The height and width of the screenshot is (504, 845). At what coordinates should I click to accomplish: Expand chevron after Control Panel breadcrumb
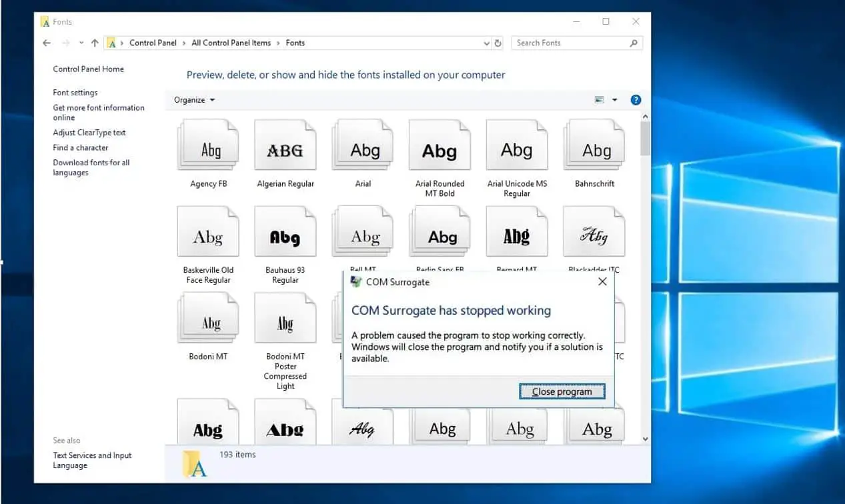coord(184,43)
